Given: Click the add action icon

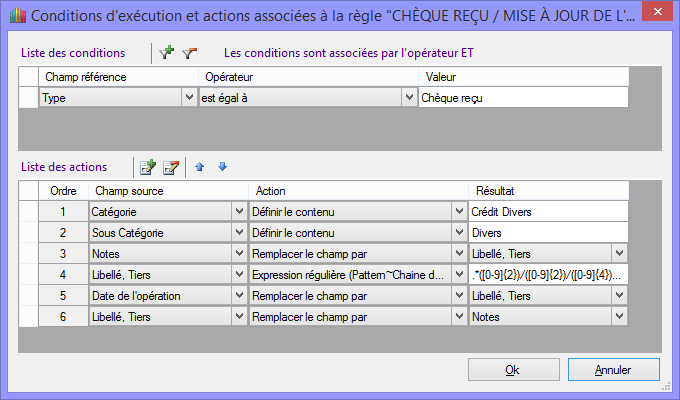Looking at the screenshot, I should [x=147, y=166].
